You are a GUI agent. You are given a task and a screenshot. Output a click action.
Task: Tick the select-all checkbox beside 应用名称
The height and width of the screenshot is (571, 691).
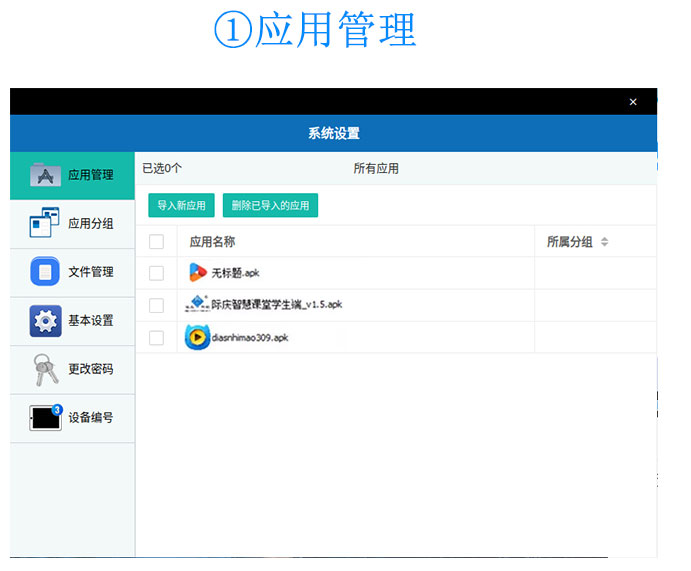point(156,241)
